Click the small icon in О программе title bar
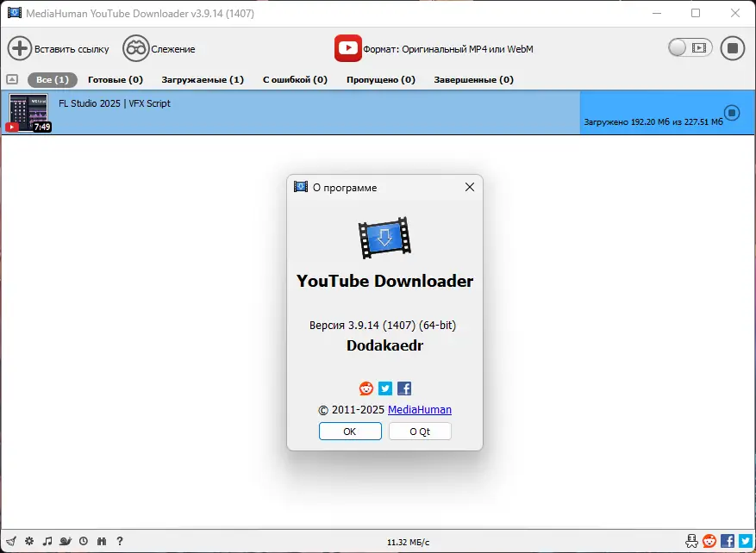Screen dimensions: 756x553 tap(301, 187)
